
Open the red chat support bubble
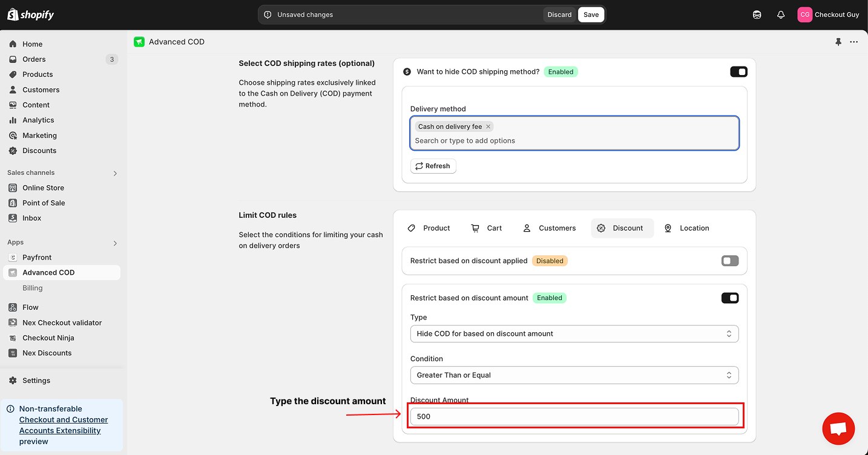838,428
